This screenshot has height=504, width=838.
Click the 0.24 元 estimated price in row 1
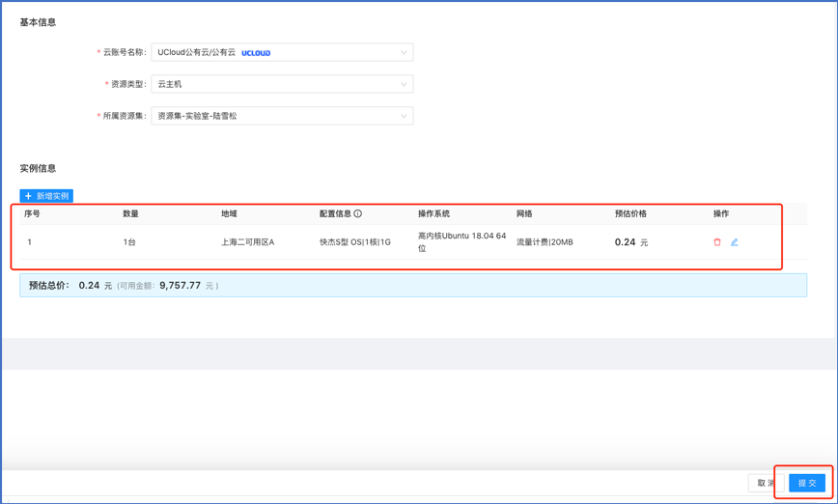(x=631, y=242)
